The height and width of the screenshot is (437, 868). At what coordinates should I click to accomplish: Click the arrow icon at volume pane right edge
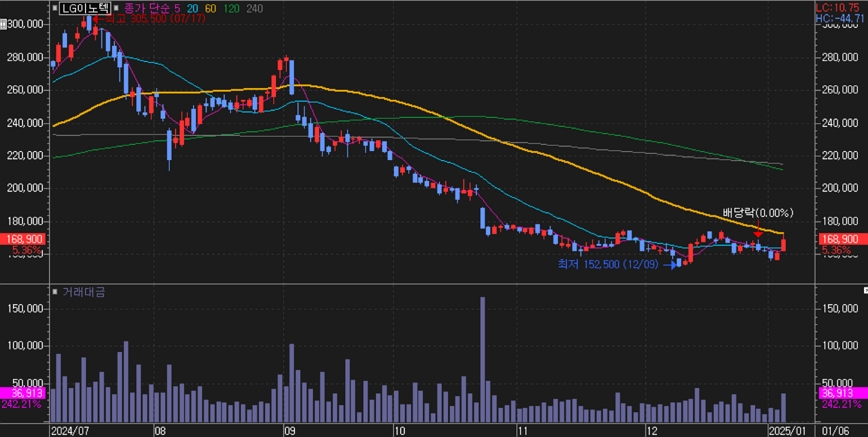point(865,290)
